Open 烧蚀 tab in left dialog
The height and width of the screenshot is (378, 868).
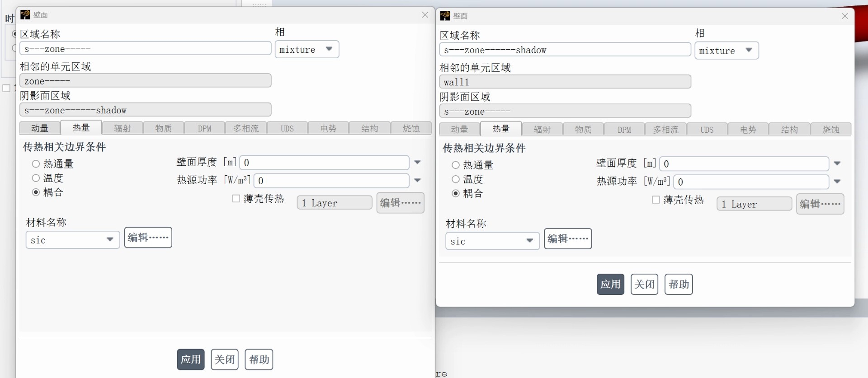tap(411, 128)
